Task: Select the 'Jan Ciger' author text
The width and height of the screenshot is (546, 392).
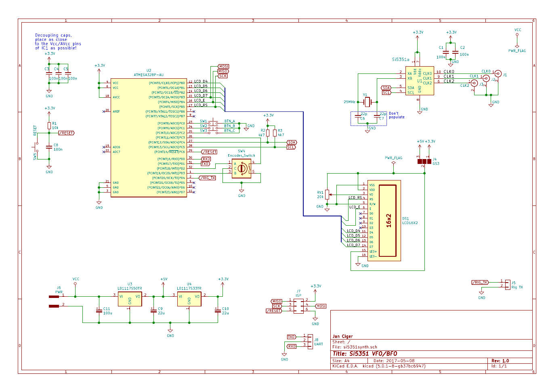Action: (342, 336)
